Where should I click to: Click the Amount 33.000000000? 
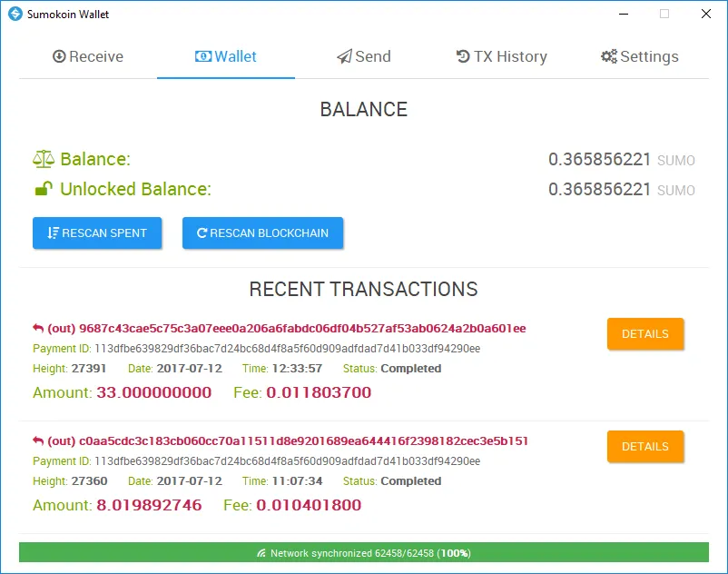click(x=153, y=393)
